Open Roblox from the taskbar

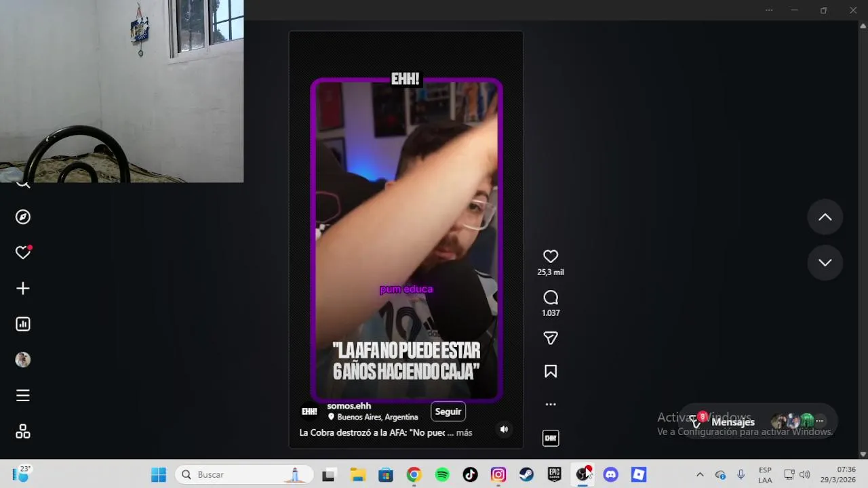[x=639, y=474]
